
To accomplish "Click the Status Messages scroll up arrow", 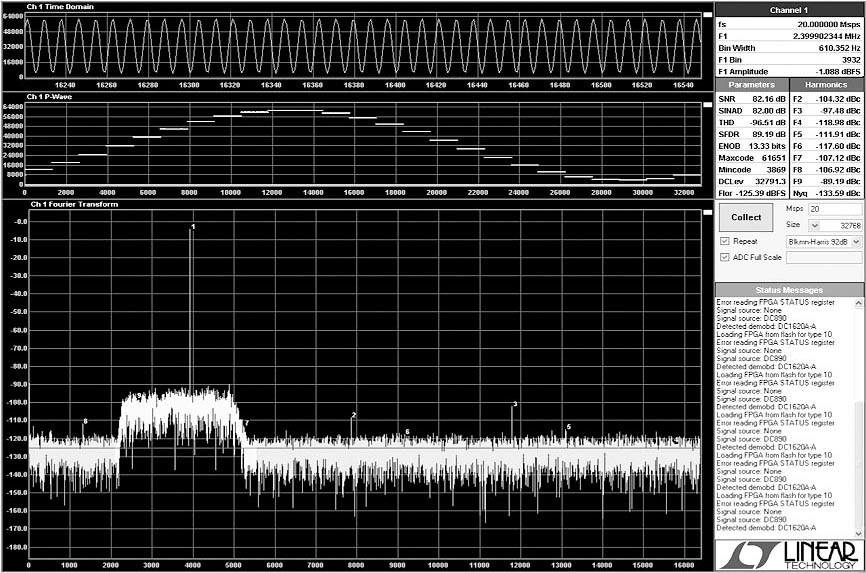I will [858, 303].
